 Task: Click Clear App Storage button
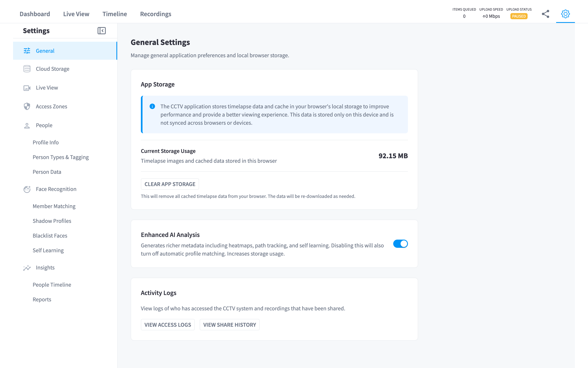coord(170,184)
